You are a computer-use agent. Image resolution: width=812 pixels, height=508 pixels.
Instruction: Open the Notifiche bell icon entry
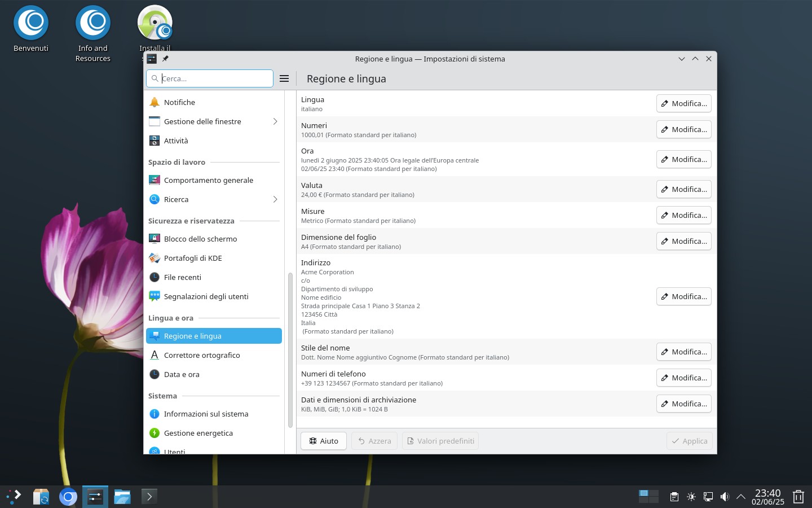(x=155, y=102)
